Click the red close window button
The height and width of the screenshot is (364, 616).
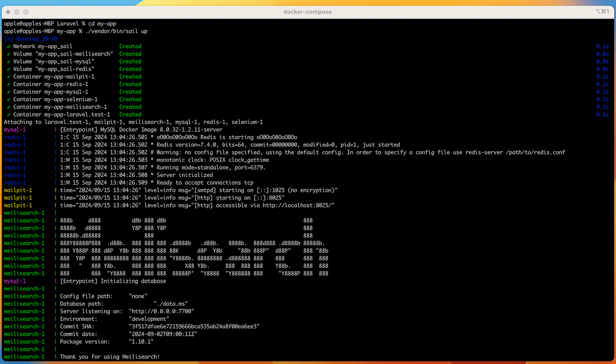coord(8,12)
